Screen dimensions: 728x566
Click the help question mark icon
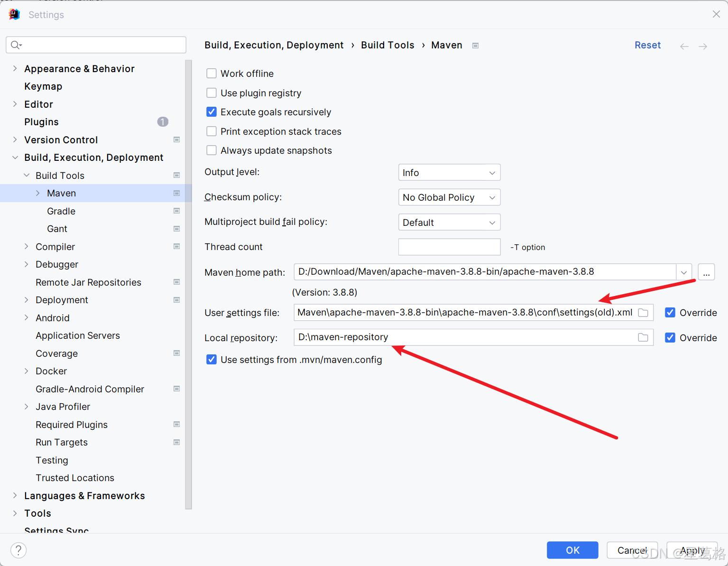tap(18, 550)
